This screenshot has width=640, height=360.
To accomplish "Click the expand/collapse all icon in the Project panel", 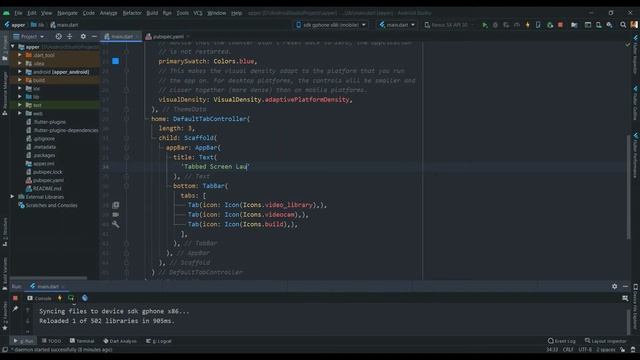I will (x=69, y=36).
